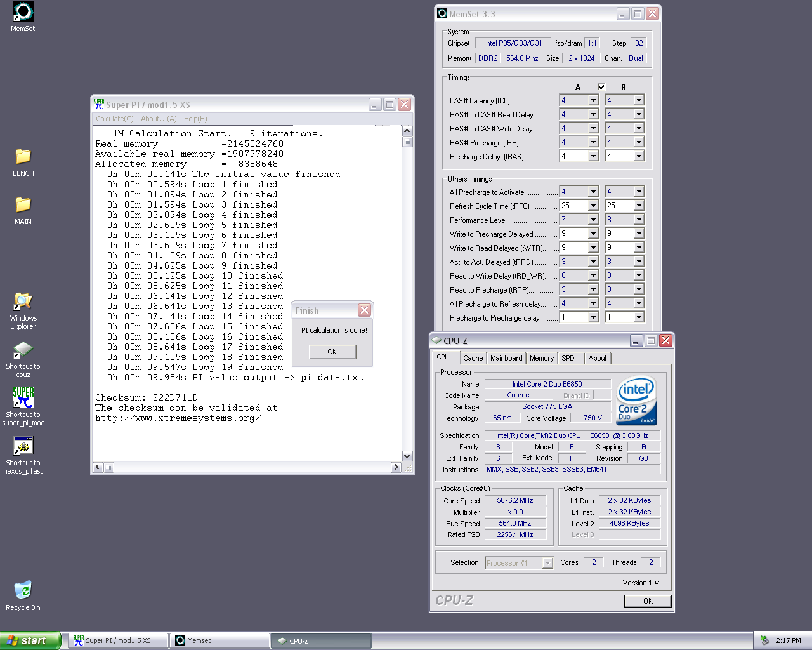
Task: Click the MemSet title bar icon
Action: 442,13
